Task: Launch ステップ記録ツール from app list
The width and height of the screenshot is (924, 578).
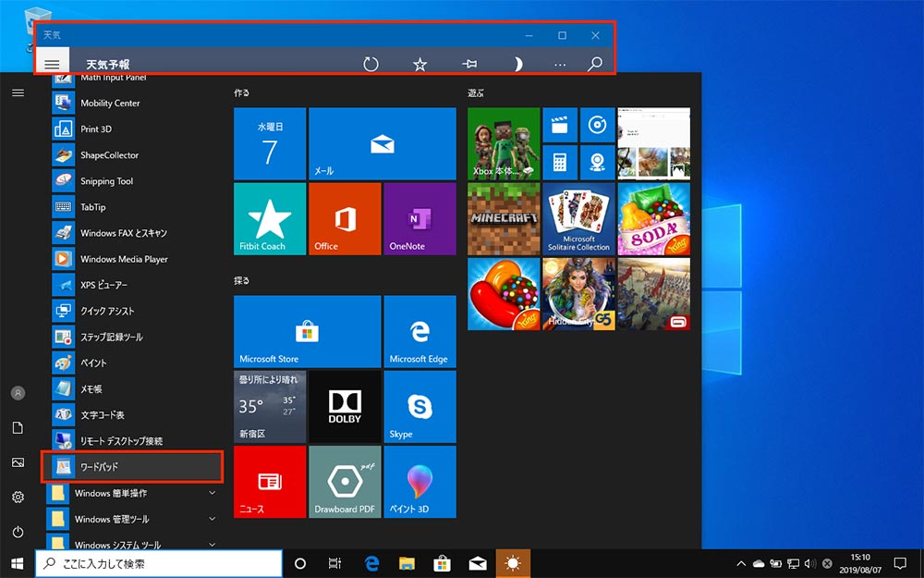Action: pos(134,337)
